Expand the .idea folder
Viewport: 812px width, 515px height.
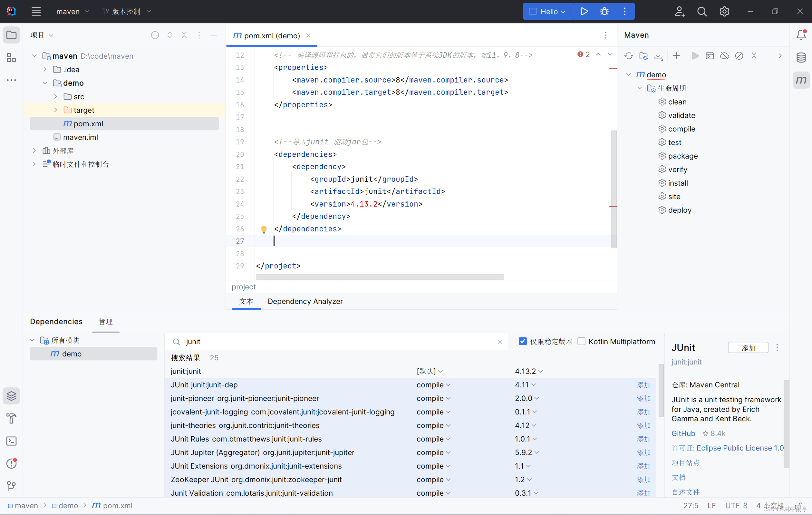[x=45, y=70]
